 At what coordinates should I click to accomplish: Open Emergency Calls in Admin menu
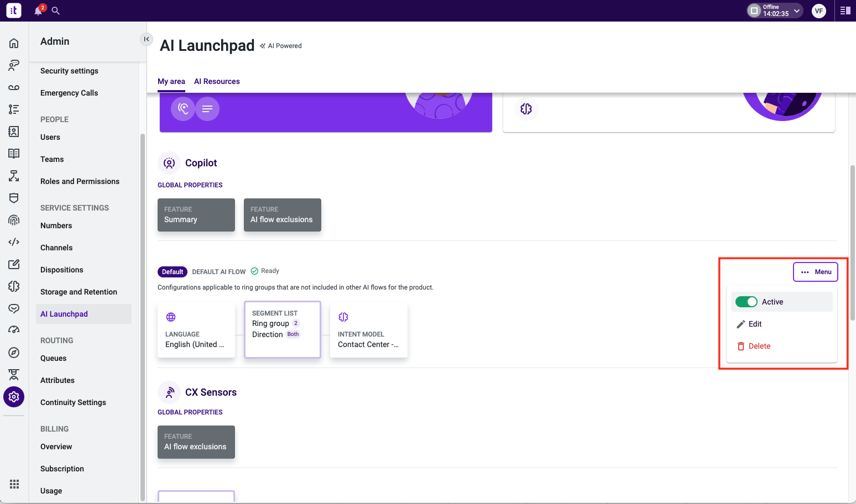[x=69, y=93]
